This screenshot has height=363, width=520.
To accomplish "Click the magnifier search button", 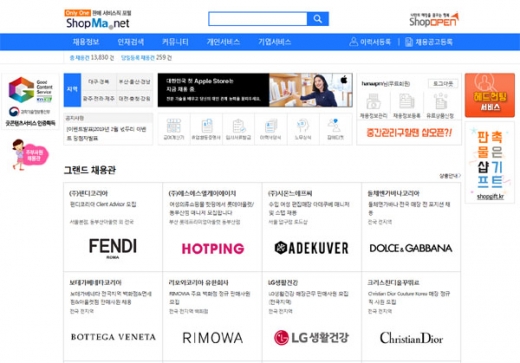I will coord(318,19).
